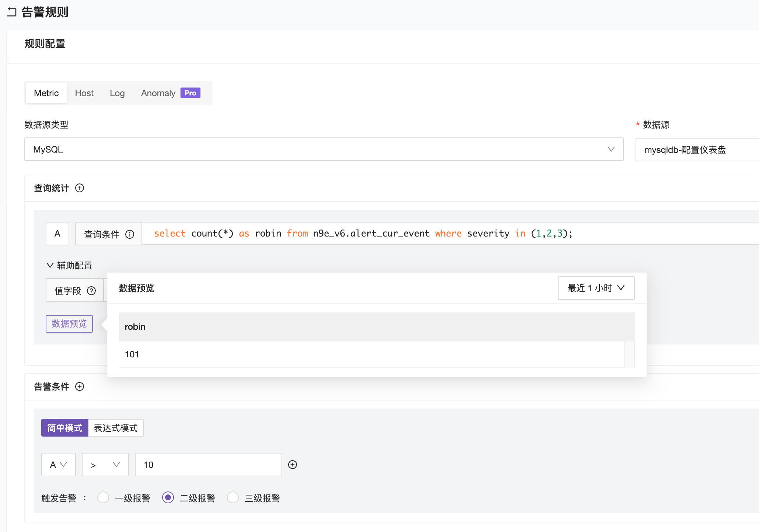Switch to the Log tab

pyautogui.click(x=118, y=93)
